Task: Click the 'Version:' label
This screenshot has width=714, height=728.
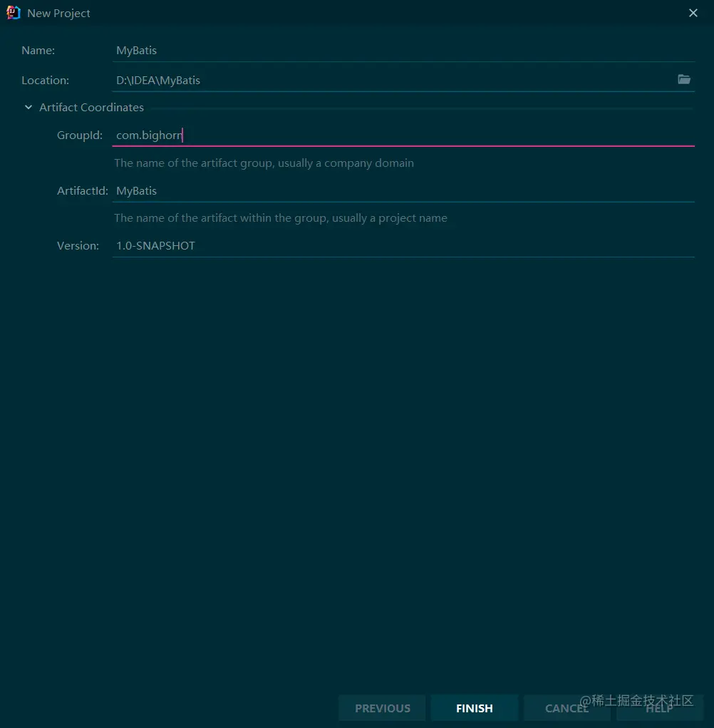Action: coord(78,245)
